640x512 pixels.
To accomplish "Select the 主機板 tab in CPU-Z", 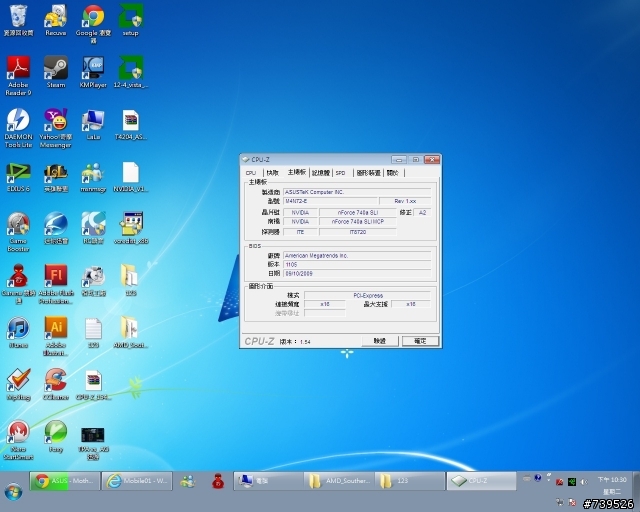I will point(297,172).
